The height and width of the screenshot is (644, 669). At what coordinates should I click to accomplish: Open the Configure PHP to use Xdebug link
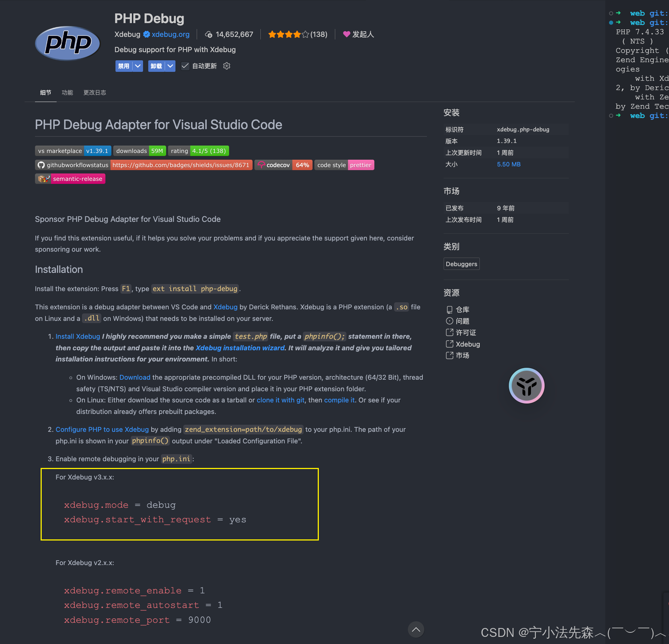coord(102,429)
